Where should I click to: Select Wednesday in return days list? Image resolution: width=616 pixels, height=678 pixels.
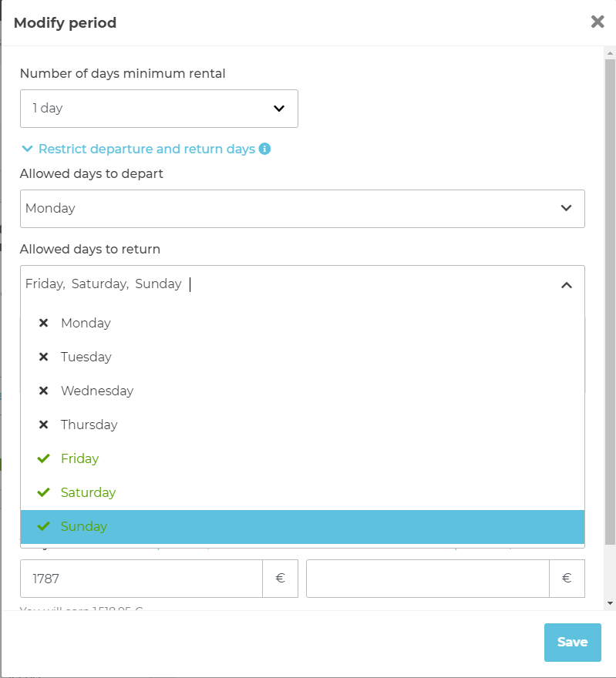point(302,391)
